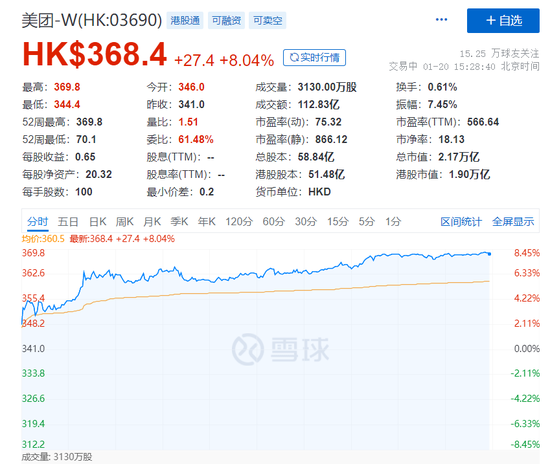Click the 52周最低 value 70.1
The image size is (550, 464).
click(86, 140)
